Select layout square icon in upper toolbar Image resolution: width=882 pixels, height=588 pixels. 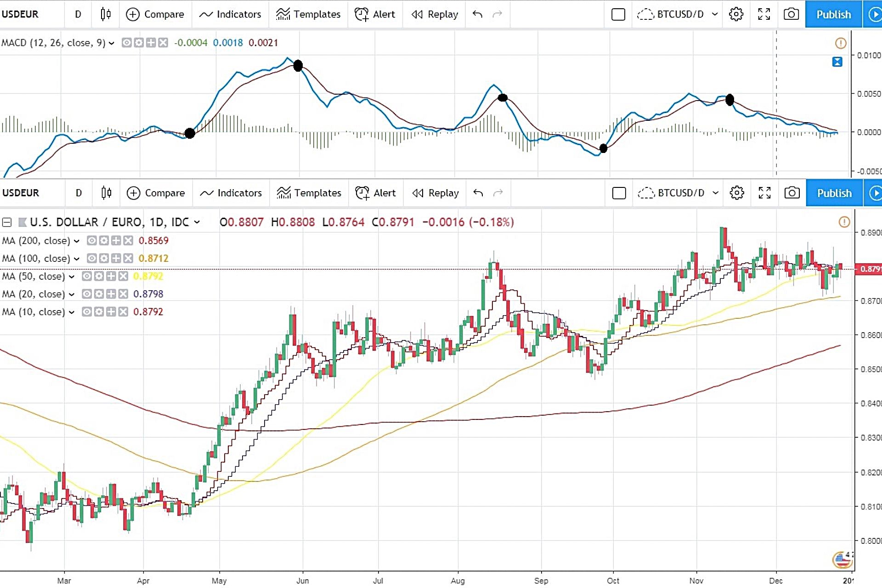[x=618, y=15]
